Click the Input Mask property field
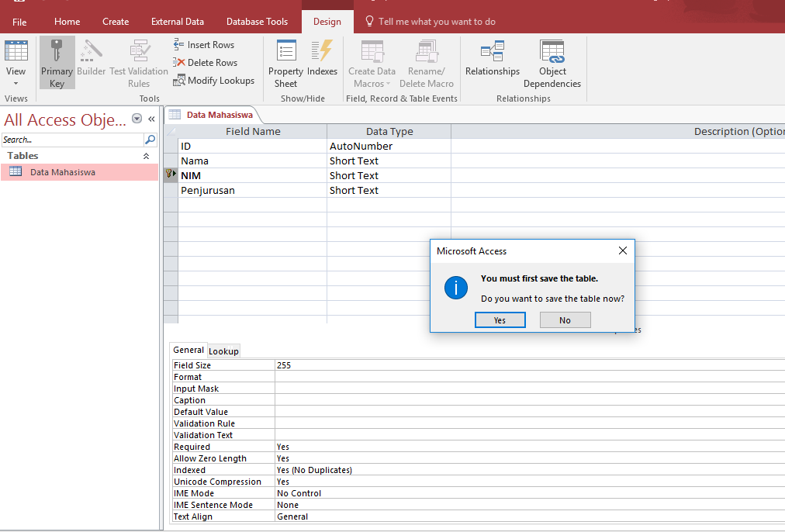Viewport: 785px width, 532px height. (530, 389)
